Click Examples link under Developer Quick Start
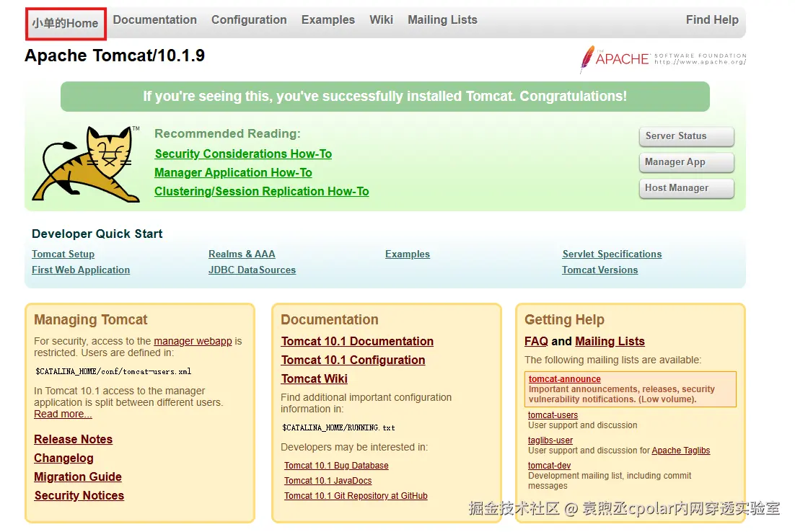The image size is (795, 532). click(407, 254)
